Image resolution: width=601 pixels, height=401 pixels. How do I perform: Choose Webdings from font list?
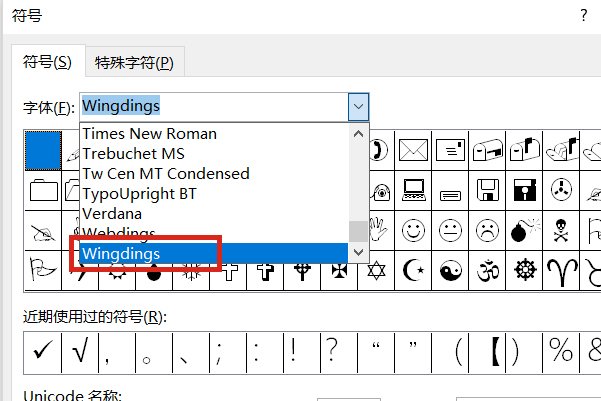coord(214,233)
